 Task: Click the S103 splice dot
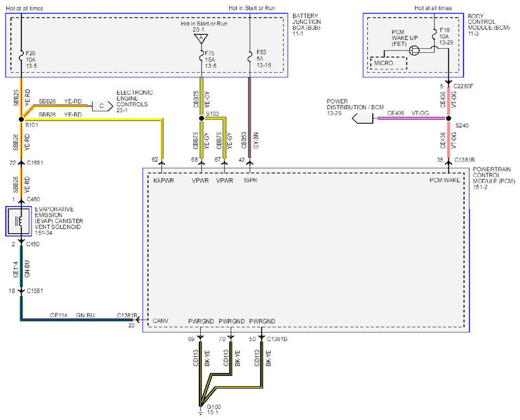(x=201, y=118)
